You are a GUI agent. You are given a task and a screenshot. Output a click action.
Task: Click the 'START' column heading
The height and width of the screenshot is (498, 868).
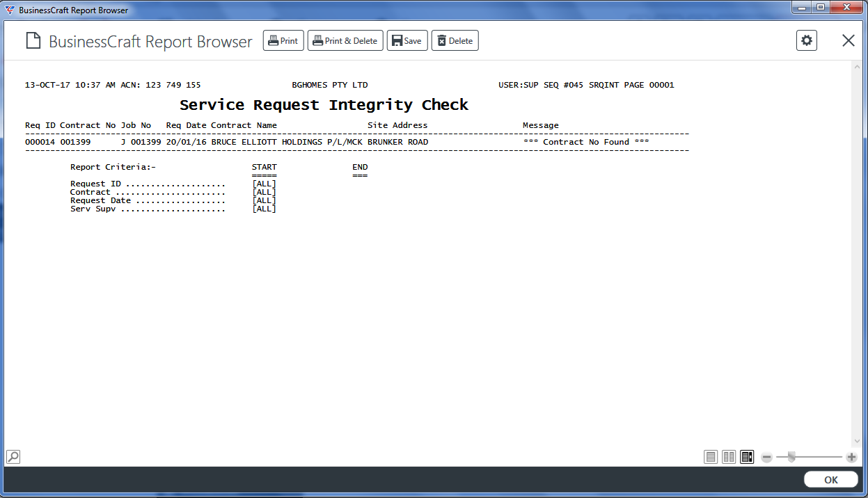[x=265, y=167]
